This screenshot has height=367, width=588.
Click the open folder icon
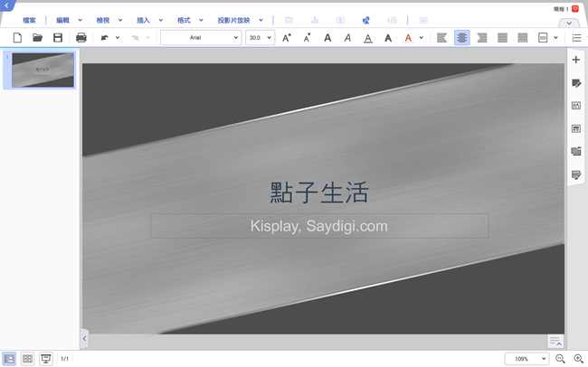pos(37,38)
